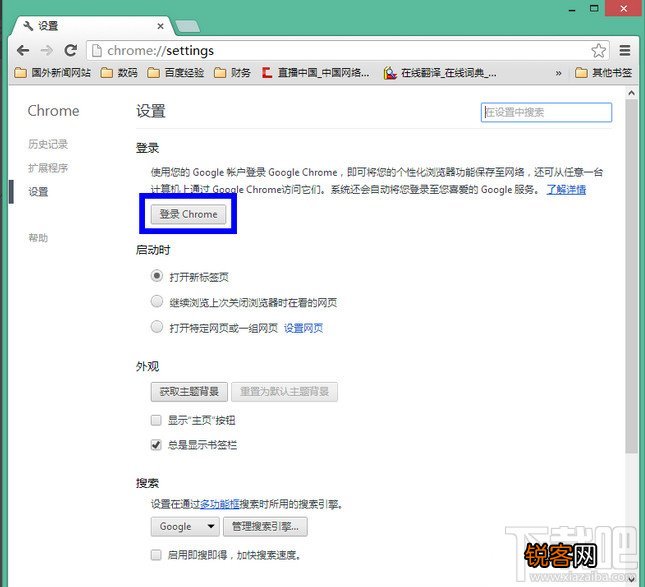The width and height of the screenshot is (645, 587).
Task: Enable the 显示"主页"按钮 checkbox
Action: (156, 420)
